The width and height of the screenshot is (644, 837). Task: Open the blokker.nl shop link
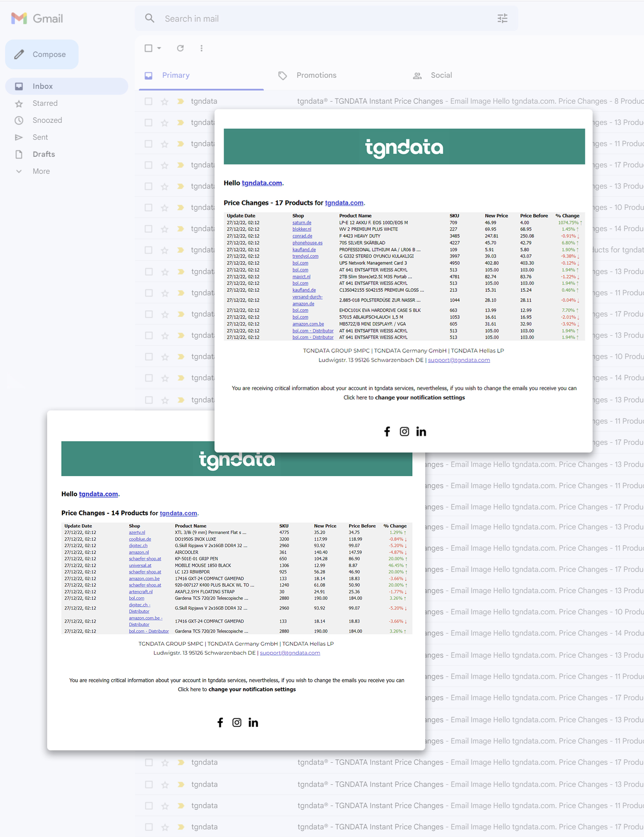pos(302,229)
